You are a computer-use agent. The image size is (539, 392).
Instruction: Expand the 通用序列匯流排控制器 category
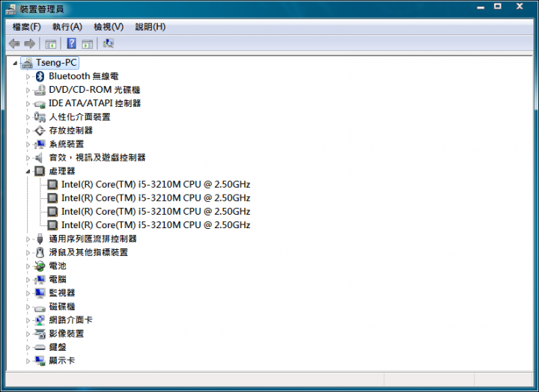[28, 239]
